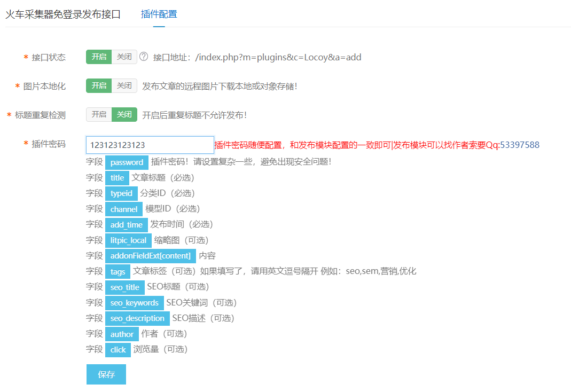Image resolution: width=571 pixels, height=392 pixels.
Task: Click the title field tag
Action: point(118,178)
